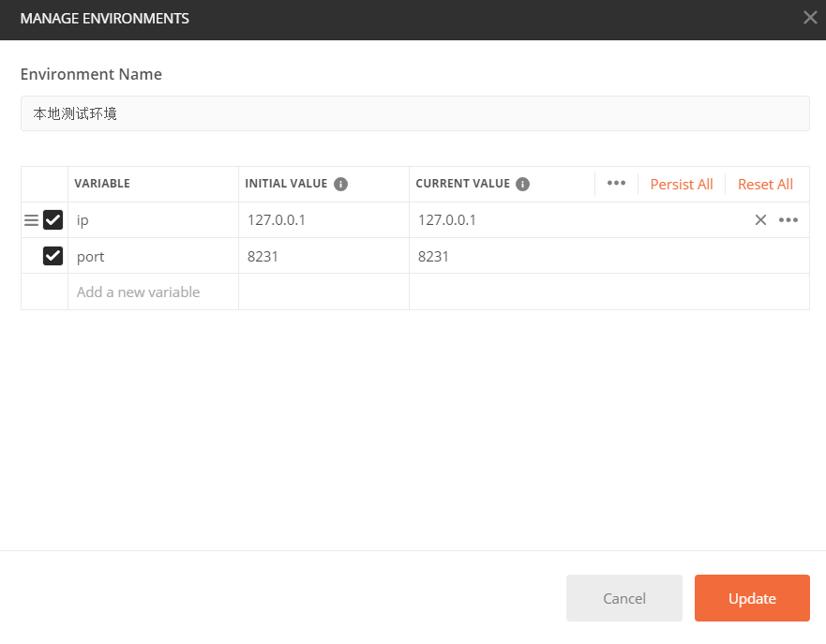Image resolution: width=826 pixels, height=644 pixels.
Task: Click INITIAL VALUE column header
Action: click(286, 184)
